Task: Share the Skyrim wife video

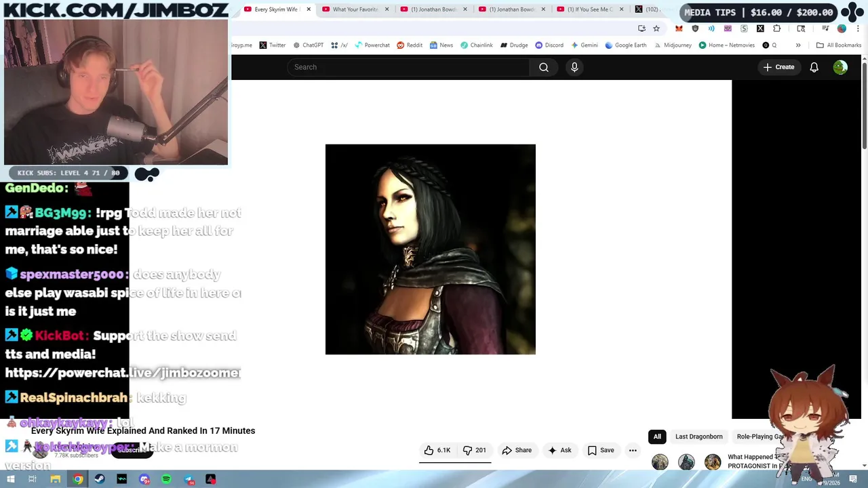Action: coord(517,450)
